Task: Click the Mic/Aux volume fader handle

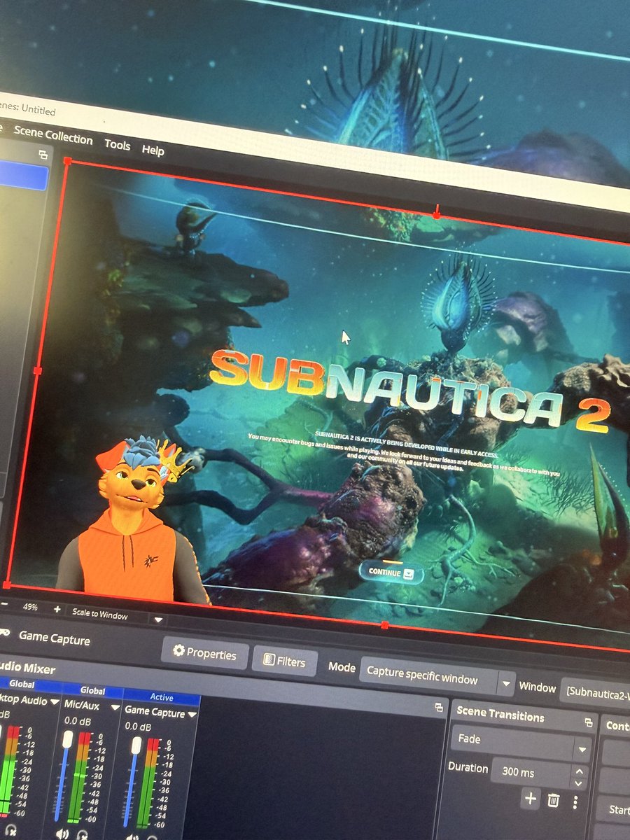Action: pyautogui.click(x=67, y=739)
